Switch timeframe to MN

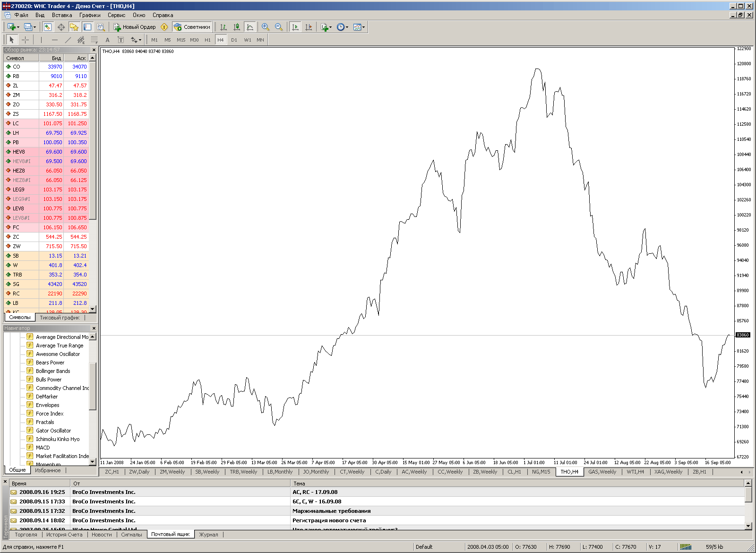click(x=260, y=40)
